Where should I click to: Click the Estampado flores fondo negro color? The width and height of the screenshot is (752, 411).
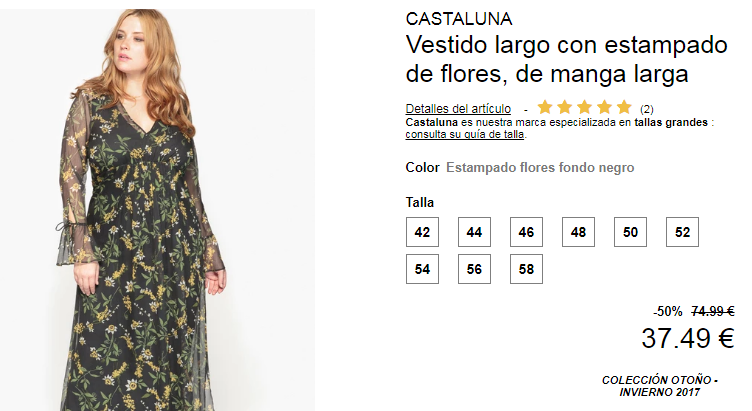coord(540,167)
